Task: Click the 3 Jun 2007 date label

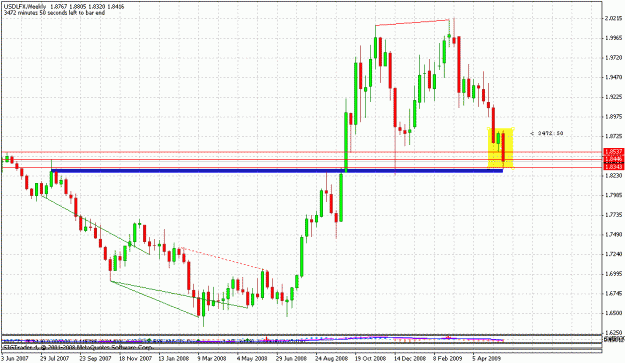Action: (x=15, y=358)
